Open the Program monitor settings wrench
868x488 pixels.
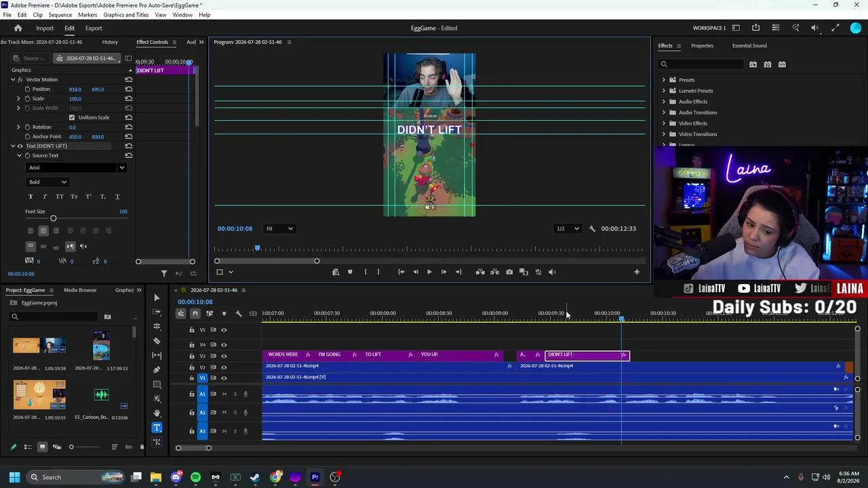(592, 228)
